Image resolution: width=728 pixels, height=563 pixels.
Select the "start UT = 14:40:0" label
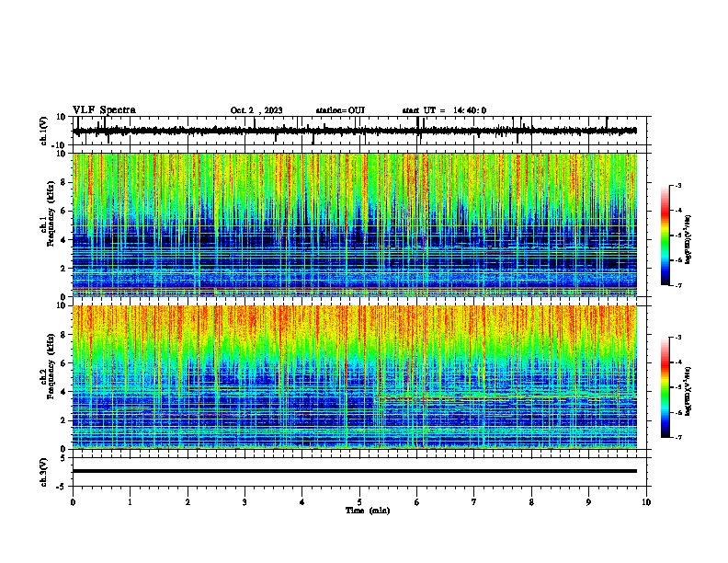(444, 110)
